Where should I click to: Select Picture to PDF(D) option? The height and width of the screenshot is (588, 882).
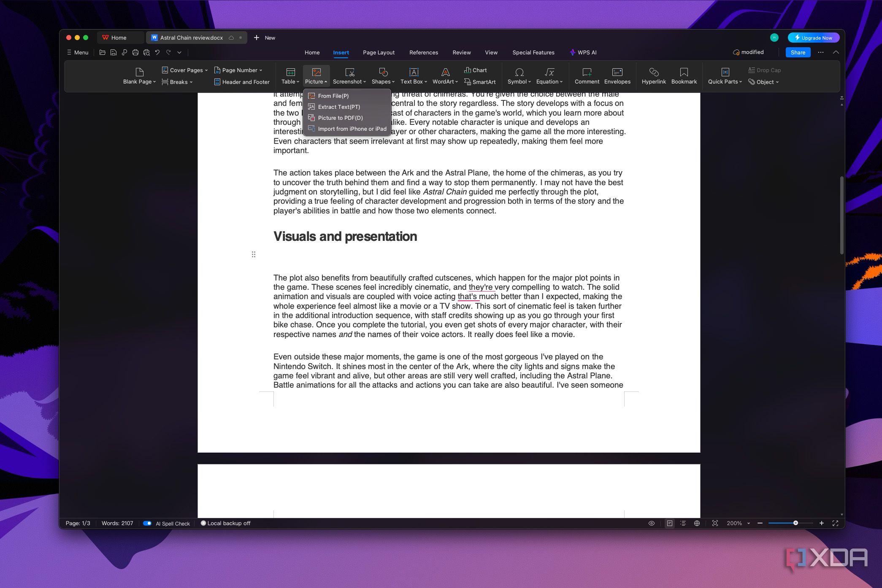click(347, 118)
